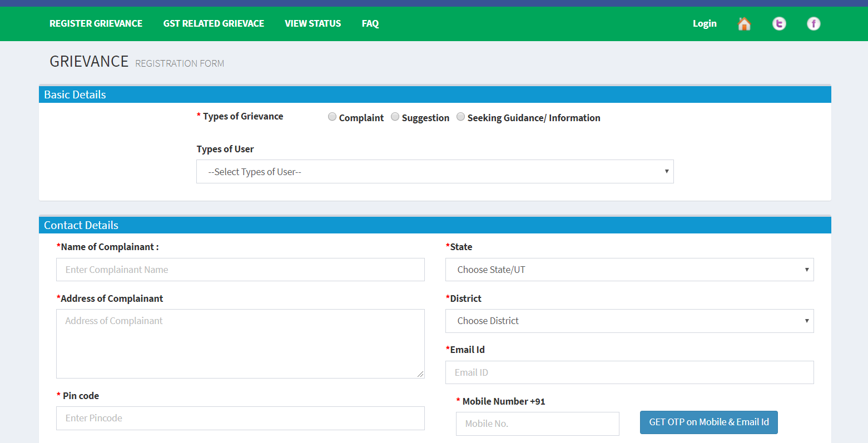868x443 pixels.
Task: Click the Enter Pincode field
Action: pos(240,418)
